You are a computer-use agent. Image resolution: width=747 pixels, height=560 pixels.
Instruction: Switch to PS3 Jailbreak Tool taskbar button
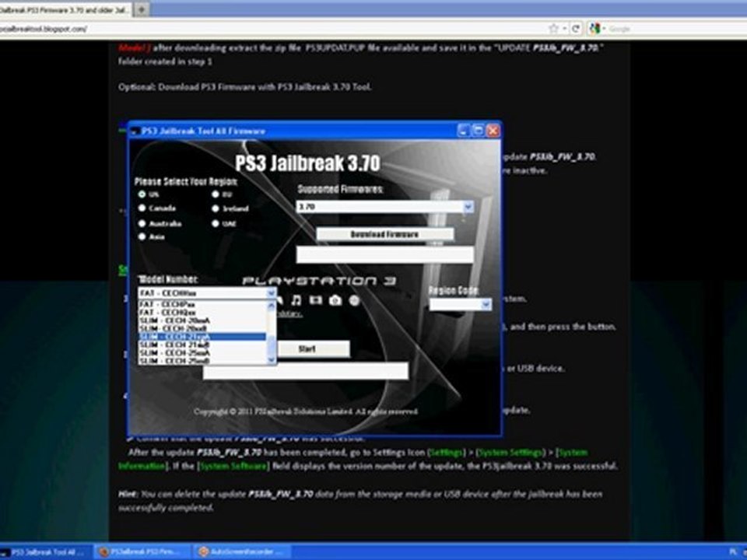(45, 552)
